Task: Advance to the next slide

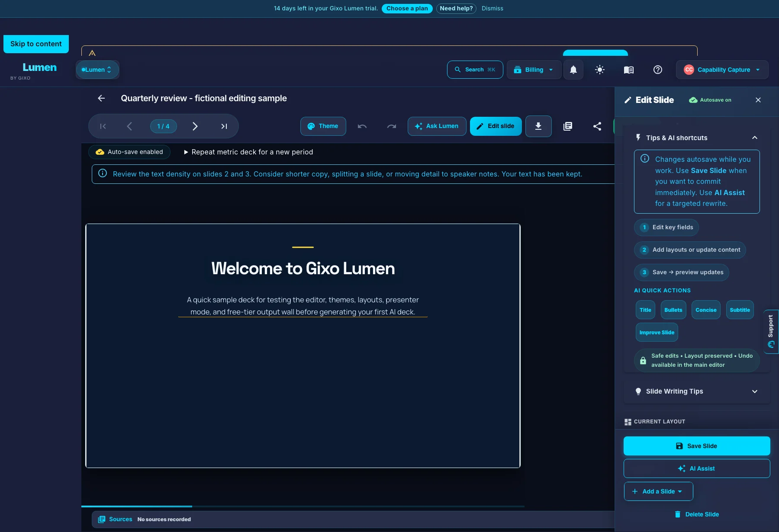Action: pos(195,126)
